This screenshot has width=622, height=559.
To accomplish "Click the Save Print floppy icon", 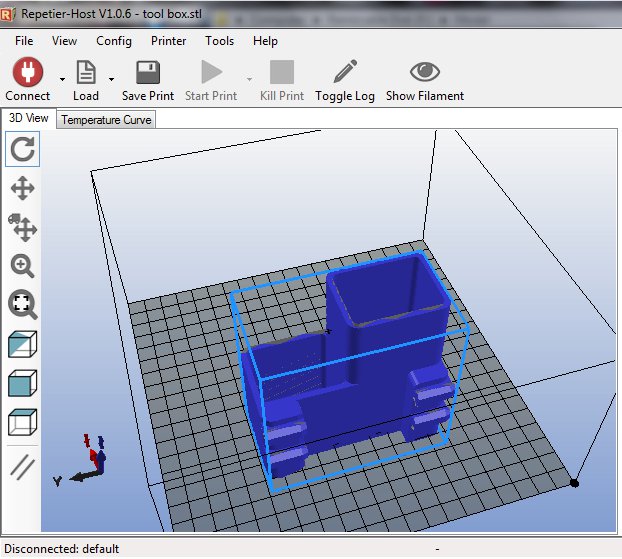I will coord(148,73).
